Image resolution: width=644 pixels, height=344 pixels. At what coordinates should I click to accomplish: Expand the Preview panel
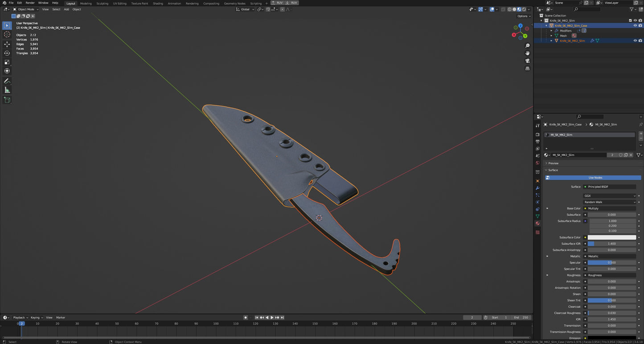(x=553, y=163)
